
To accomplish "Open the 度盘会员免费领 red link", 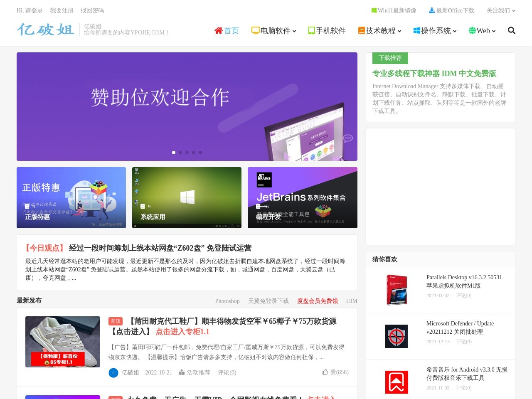I will tap(317, 301).
